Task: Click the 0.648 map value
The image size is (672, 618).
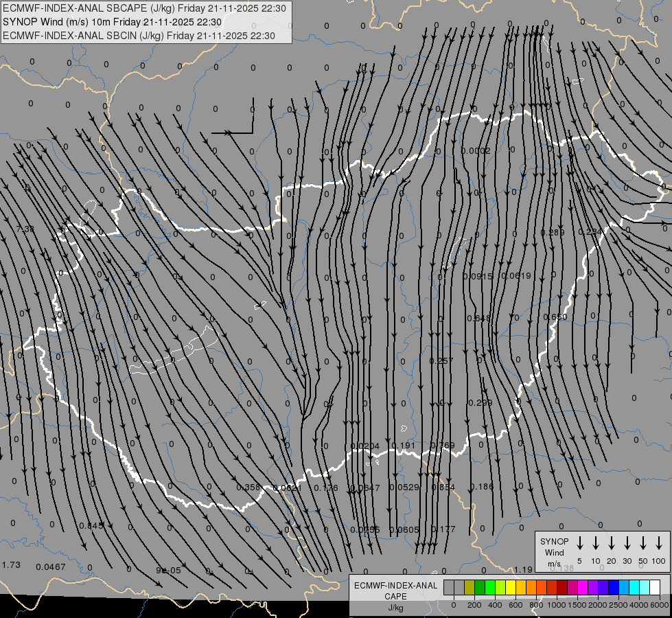Action: [478, 318]
